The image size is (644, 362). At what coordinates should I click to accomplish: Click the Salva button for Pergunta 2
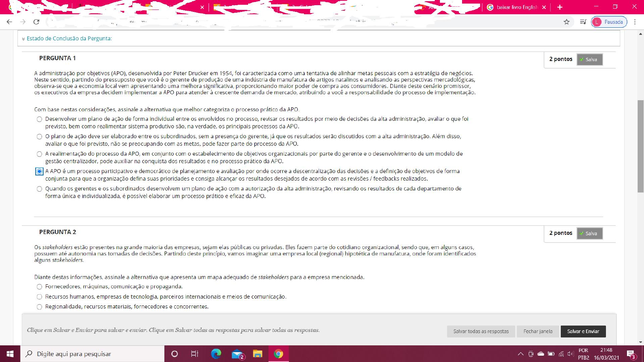589,233
